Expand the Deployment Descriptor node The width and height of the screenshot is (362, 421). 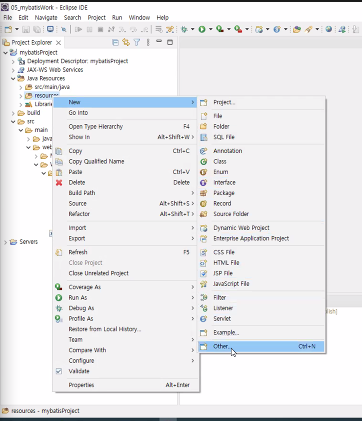pos(13,61)
